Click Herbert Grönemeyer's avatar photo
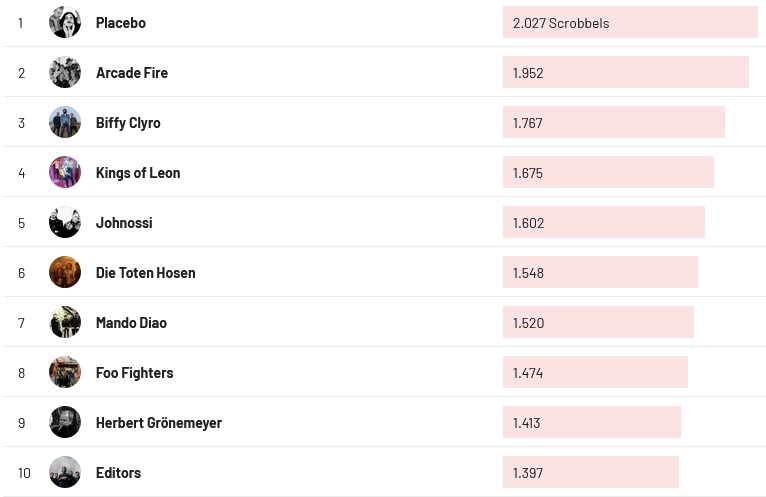This screenshot has width=766, height=497. tap(65, 422)
